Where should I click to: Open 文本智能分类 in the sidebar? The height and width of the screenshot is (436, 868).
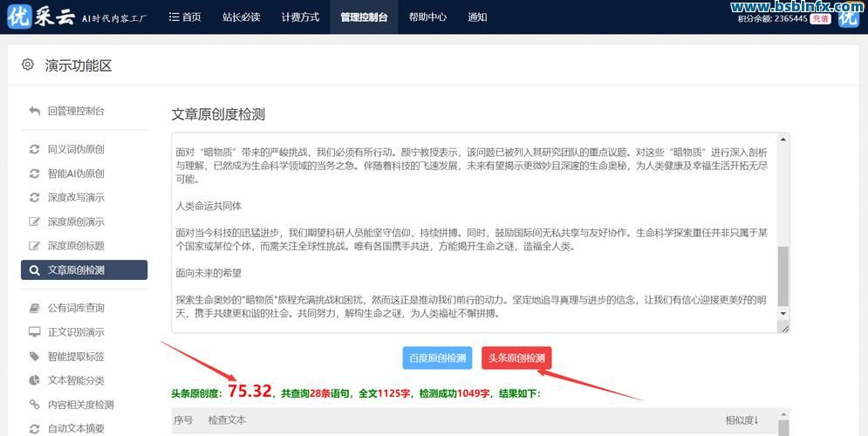pyautogui.click(x=76, y=381)
